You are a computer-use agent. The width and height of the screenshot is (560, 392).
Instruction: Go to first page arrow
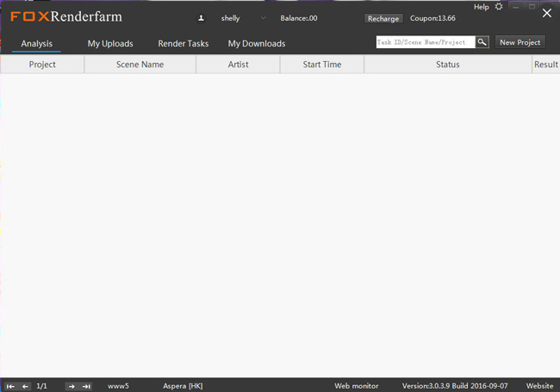(10, 386)
